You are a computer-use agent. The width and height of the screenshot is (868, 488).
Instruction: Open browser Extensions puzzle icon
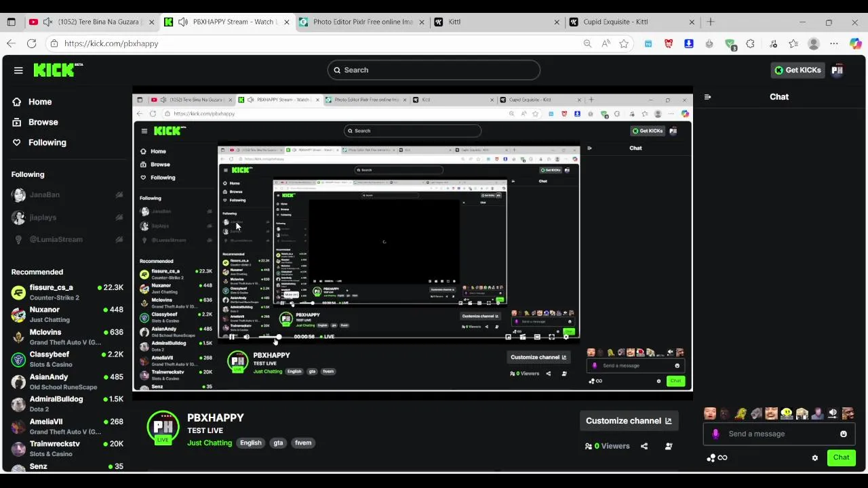click(x=750, y=43)
